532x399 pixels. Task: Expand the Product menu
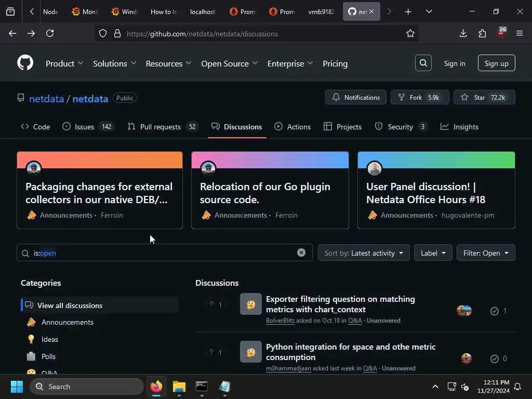[64, 63]
